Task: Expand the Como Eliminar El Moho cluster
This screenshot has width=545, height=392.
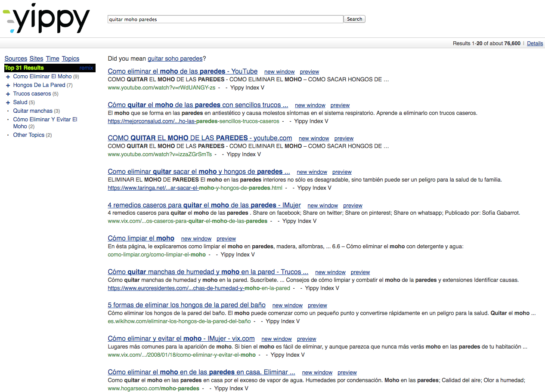Action: [8, 77]
